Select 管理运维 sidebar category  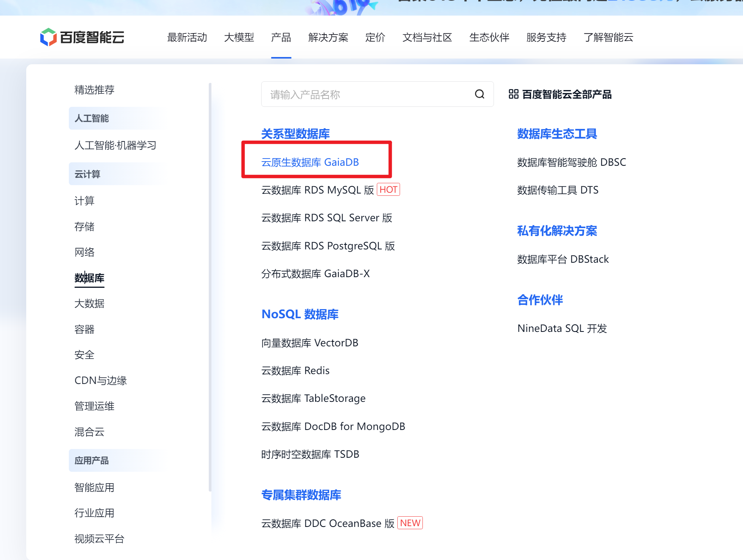[94, 406]
